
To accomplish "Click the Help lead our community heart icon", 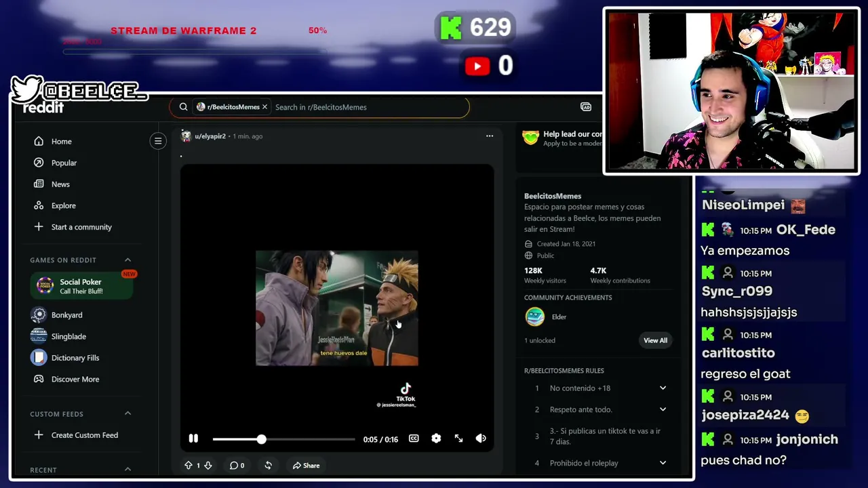I will (x=530, y=138).
